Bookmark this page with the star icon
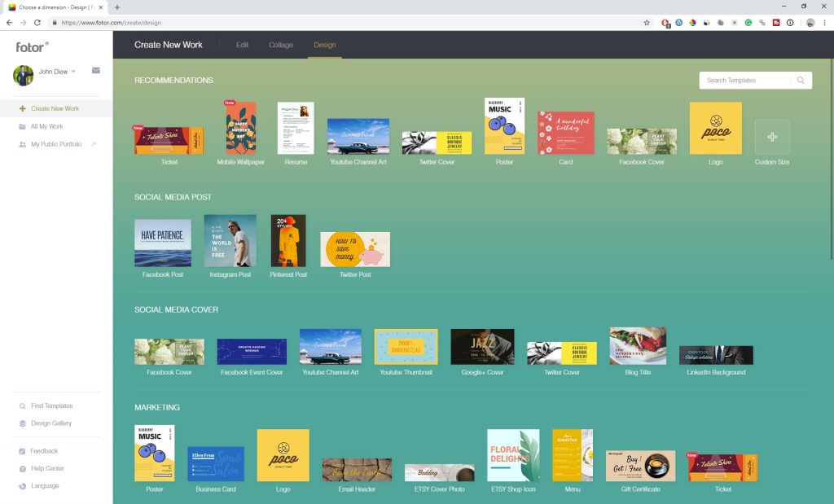The width and height of the screenshot is (834, 504). click(x=647, y=23)
